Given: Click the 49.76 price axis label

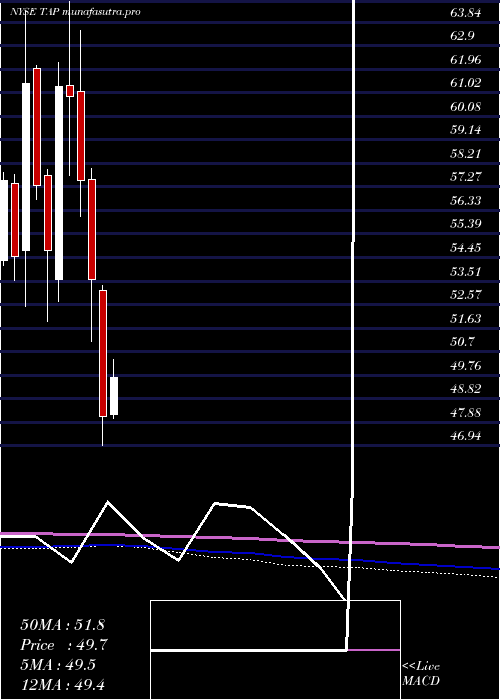Looking at the screenshot, I should (x=466, y=366).
